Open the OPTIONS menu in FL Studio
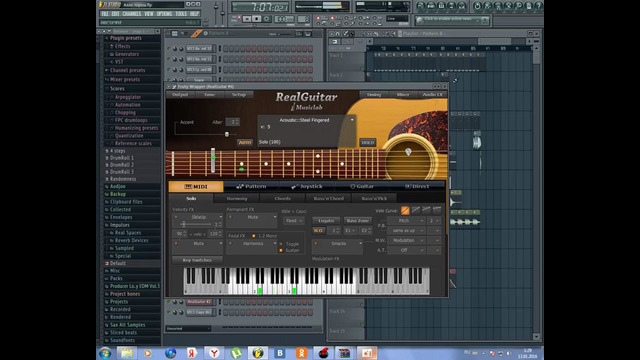This screenshot has width=640, height=360. click(x=164, y=14)
